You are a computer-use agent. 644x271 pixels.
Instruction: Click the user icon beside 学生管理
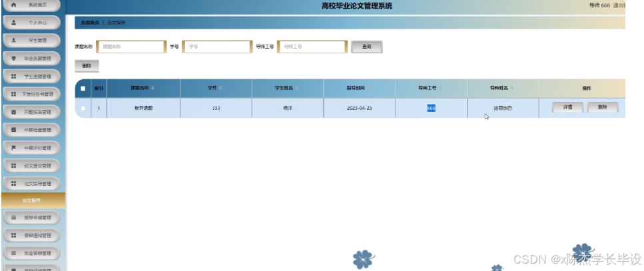pos(13,41)
